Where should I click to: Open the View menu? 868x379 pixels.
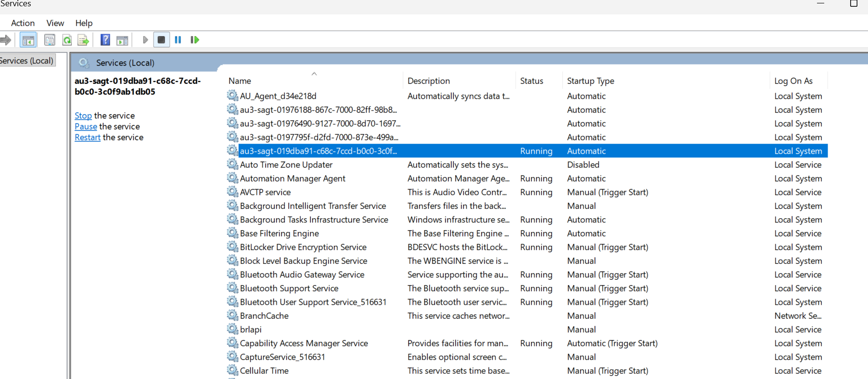pos(55,23)
